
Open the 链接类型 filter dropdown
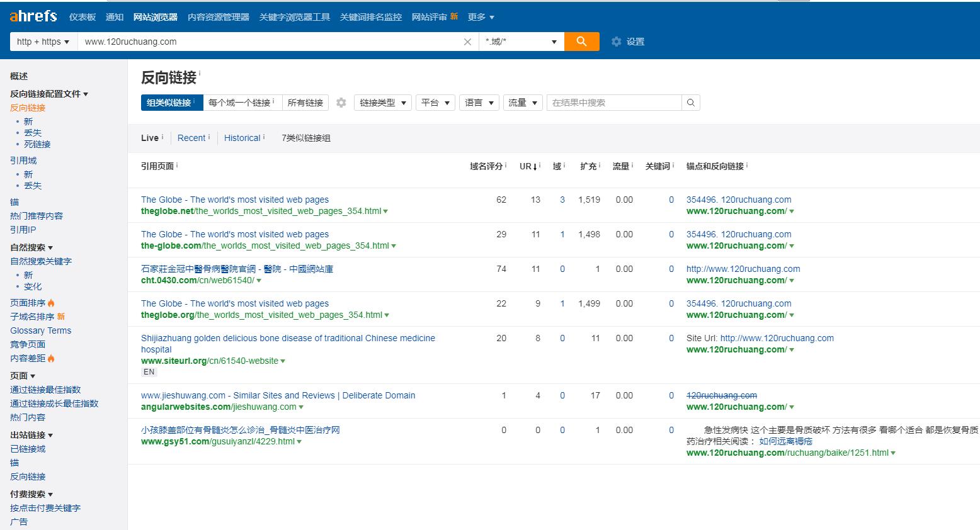coord(383,103)
